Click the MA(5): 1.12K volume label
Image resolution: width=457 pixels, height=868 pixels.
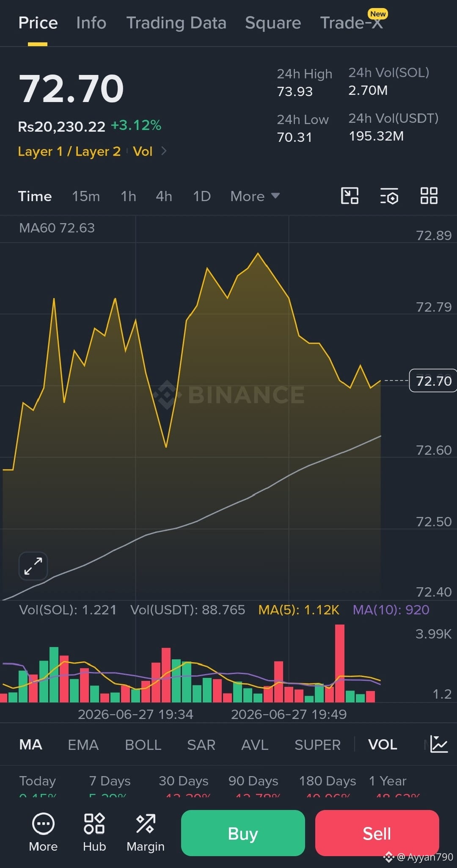[299, 610]
